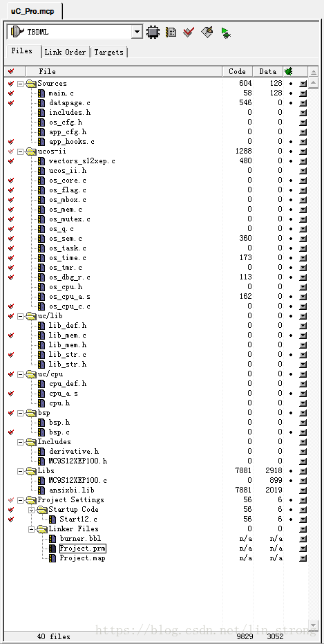Collapse the Libs group
324x644 pixels.
pyautogui.click(x=20, y=471)
